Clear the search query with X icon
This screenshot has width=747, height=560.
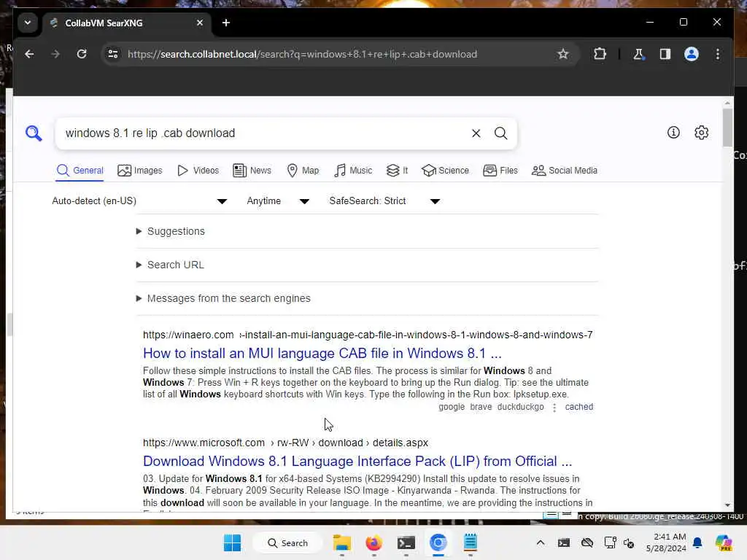click(476, 133)
